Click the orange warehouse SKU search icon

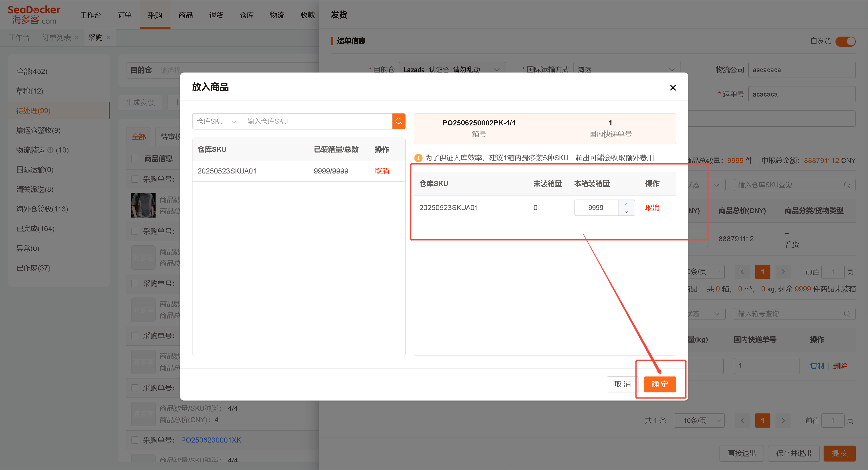click(399, 121)
